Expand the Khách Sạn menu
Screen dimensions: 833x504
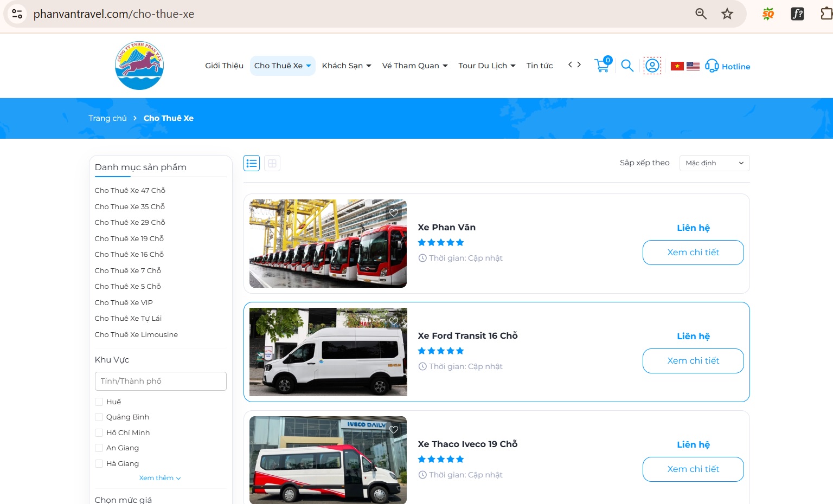(346, 65)
